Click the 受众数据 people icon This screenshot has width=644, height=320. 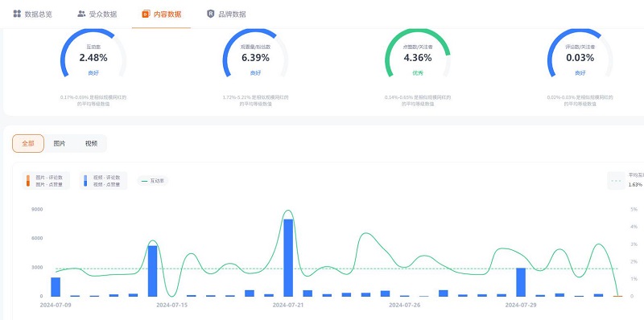point(81,14)
